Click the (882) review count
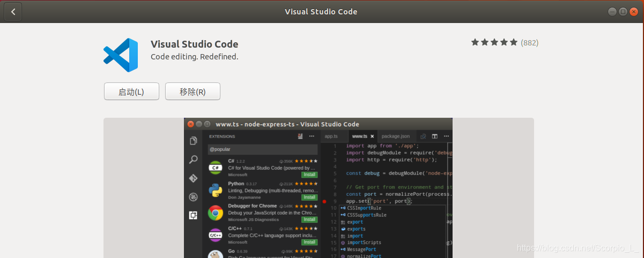 click(x=529, y=42)
